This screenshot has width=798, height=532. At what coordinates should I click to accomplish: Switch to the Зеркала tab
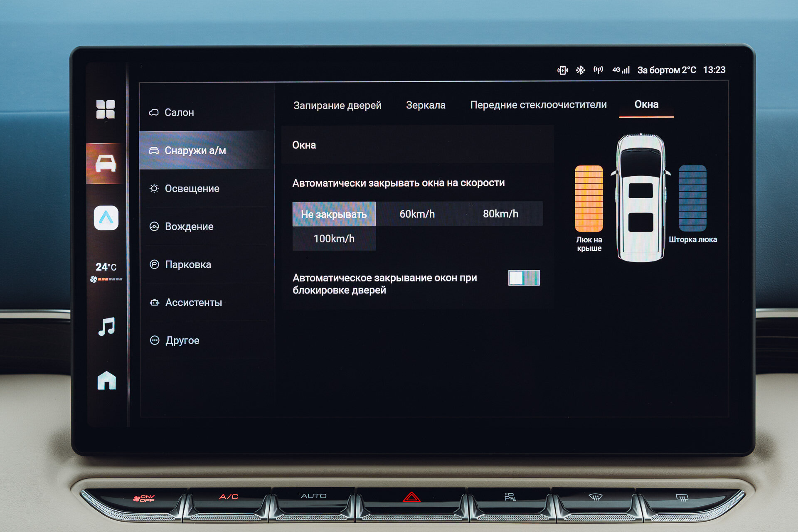(425, 105)
